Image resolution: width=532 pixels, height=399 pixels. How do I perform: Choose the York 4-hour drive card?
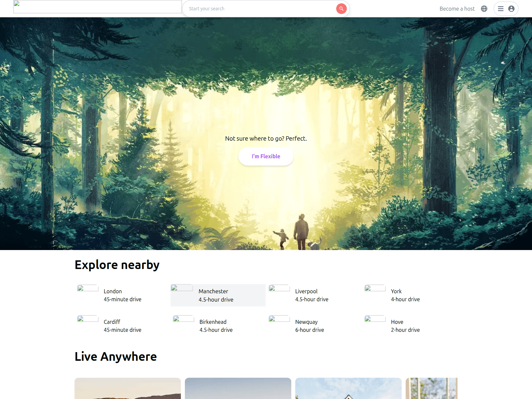[x=409, y=295]
